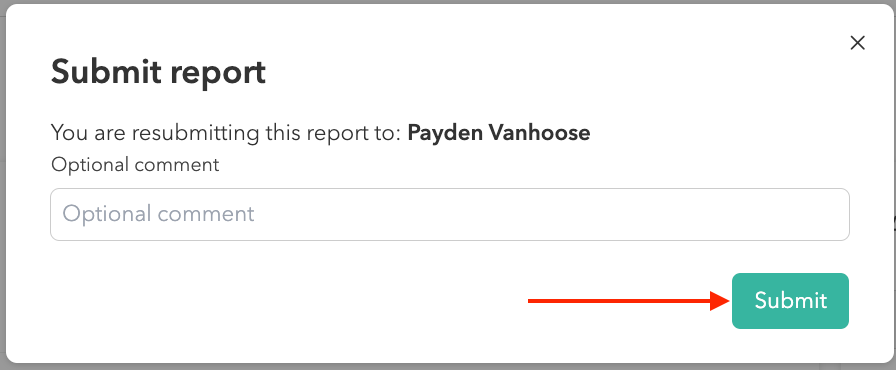The height and width of the screenshot is (370, 896).
Task: Click the green Submit button
Action: click(790, 301)
